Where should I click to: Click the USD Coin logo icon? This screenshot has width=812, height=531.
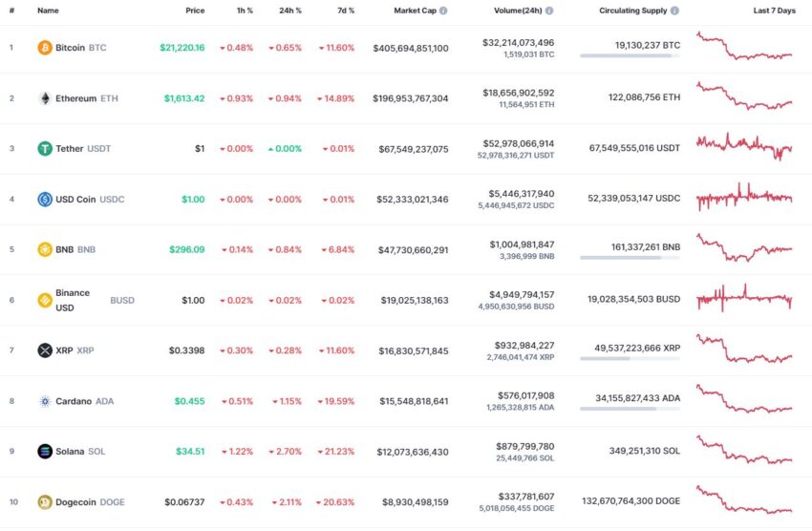point(45,200)
